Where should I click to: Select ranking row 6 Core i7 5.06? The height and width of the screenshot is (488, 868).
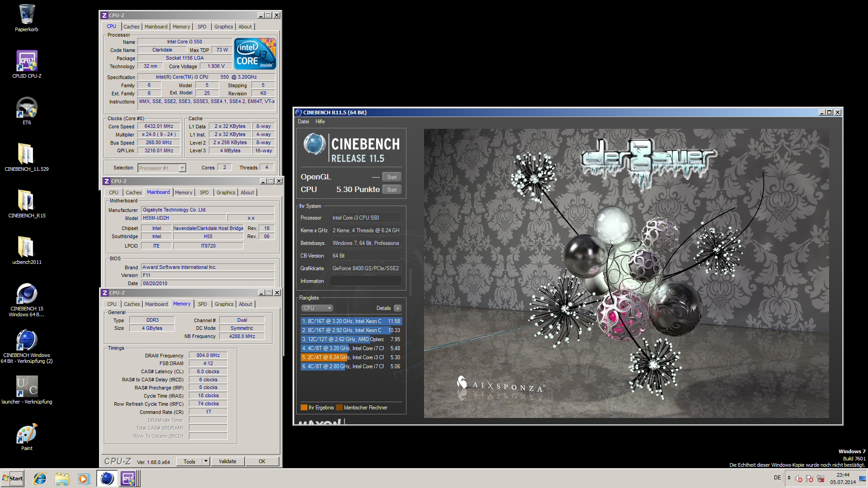[x=351, y=366]
